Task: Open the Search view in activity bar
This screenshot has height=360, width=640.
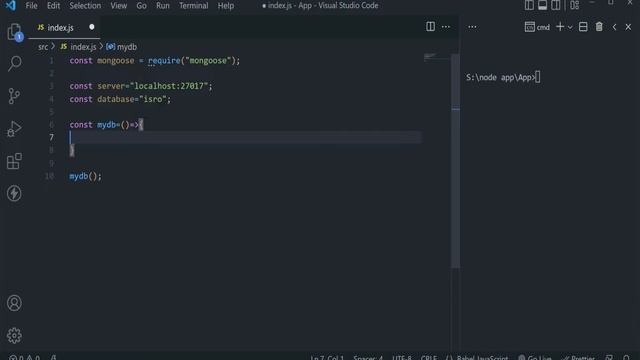Action: [14, 64]
